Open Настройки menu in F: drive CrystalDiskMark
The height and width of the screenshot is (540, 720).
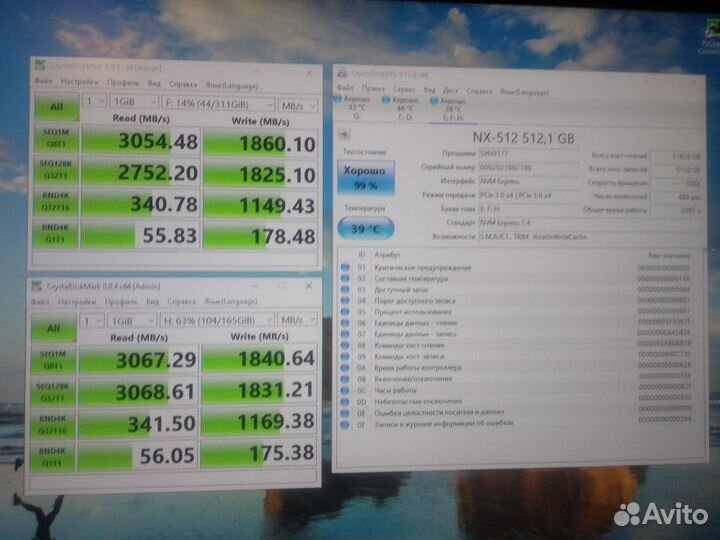point(79,82)
